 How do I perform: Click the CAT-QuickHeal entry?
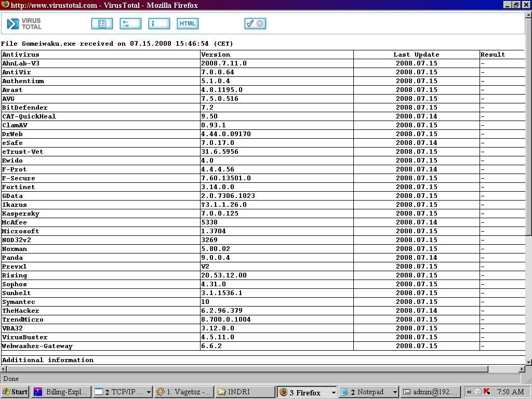point(29,116)
